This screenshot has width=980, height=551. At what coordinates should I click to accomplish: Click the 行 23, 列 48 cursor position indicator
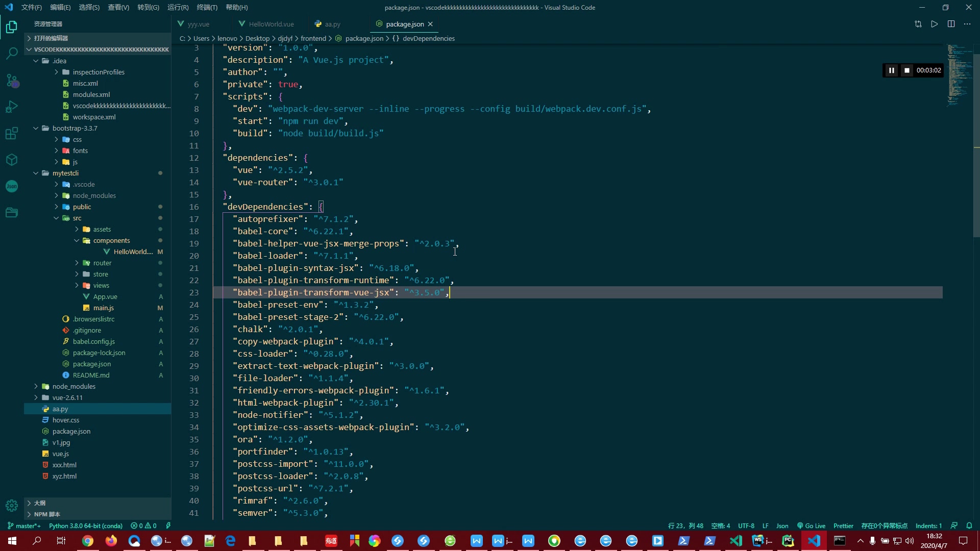685,526
